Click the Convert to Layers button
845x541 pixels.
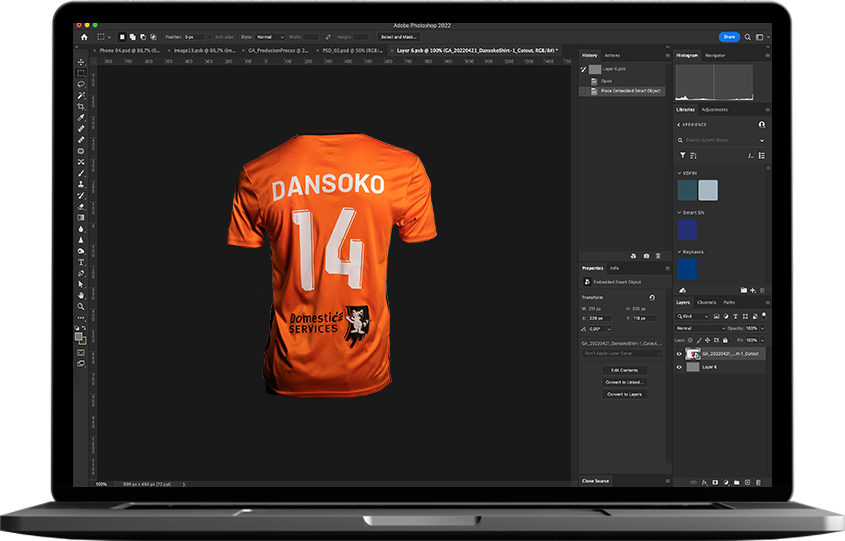coord(624,394)
